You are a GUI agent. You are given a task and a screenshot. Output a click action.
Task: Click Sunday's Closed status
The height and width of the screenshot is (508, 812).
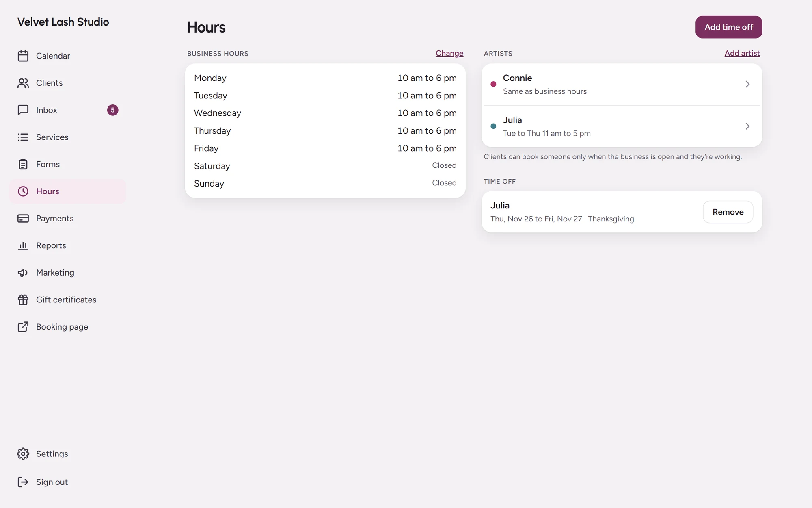point(444,183)
